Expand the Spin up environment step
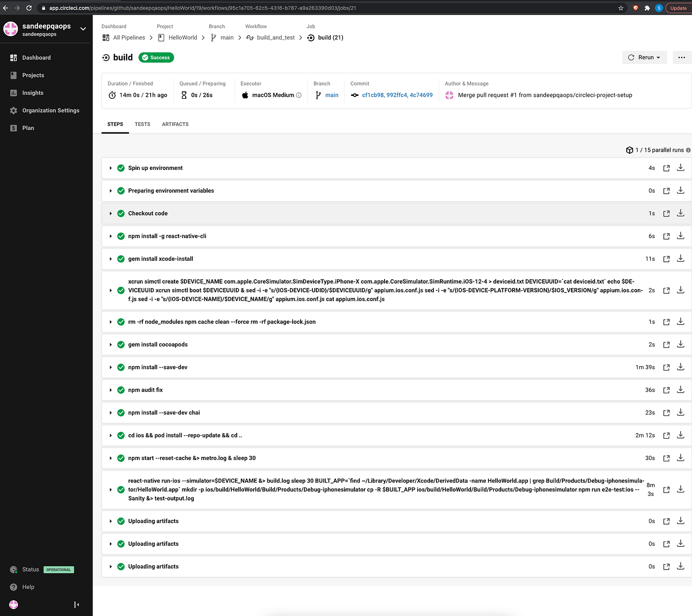692x616 pixels. pyautogui.click(x=111, y=168)
